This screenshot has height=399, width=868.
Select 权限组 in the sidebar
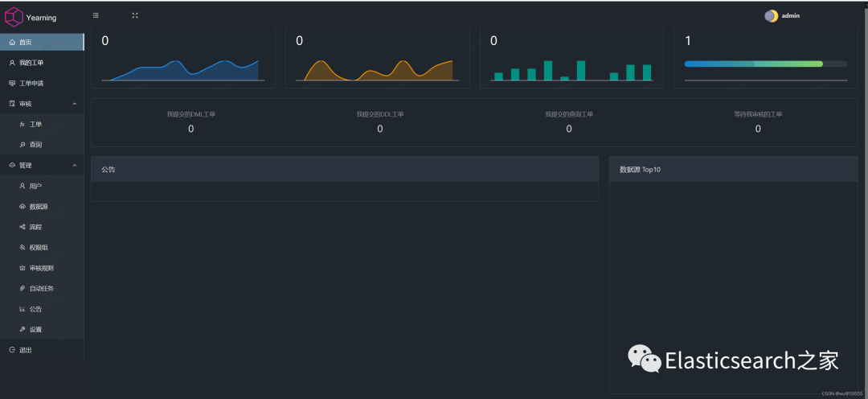click(42, 247)
